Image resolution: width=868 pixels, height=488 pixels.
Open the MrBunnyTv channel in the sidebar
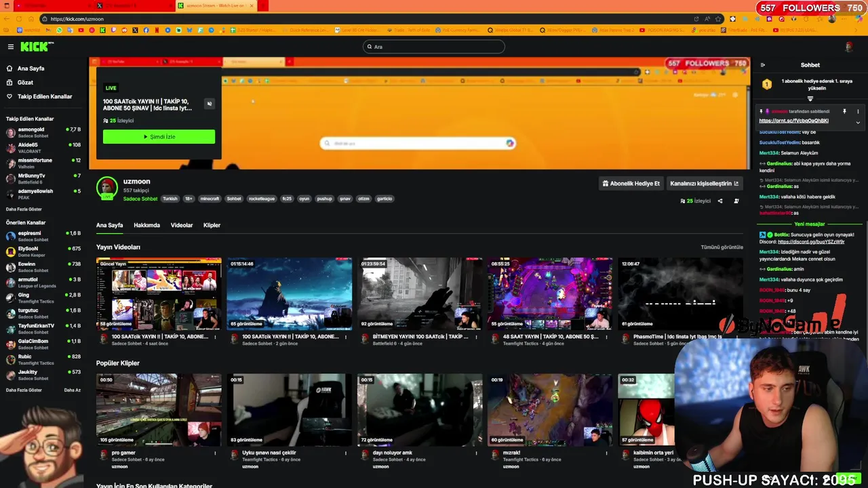point(43,179)
